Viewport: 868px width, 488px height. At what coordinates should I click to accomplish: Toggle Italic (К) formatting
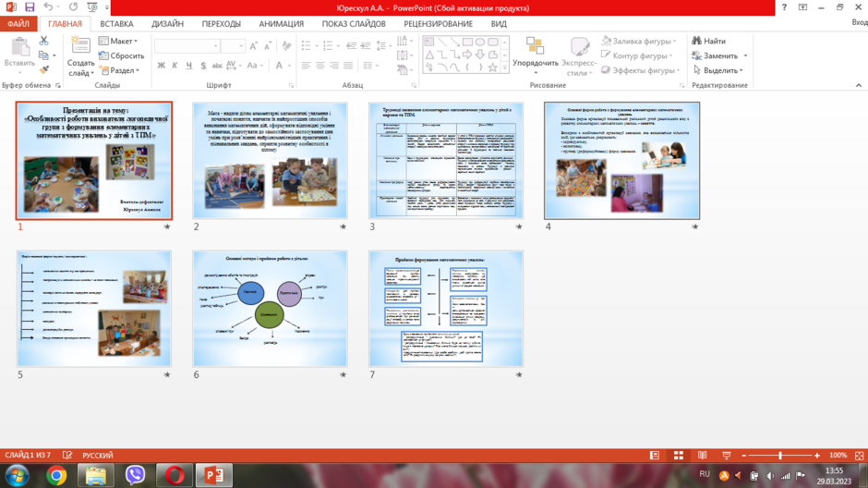(x=175, y=66)
